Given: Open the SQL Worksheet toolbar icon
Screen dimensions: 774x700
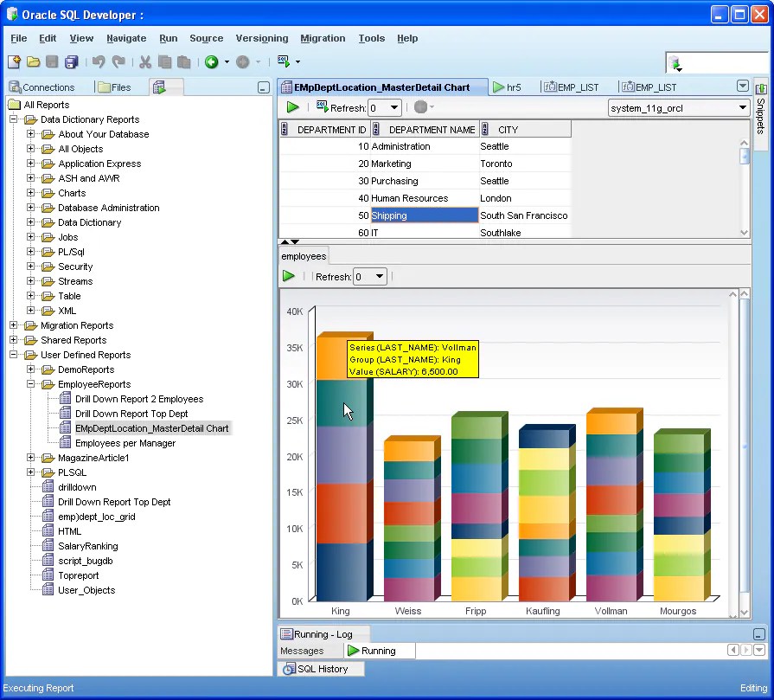Looking at the screenshot, I should [x=284, y=61].
